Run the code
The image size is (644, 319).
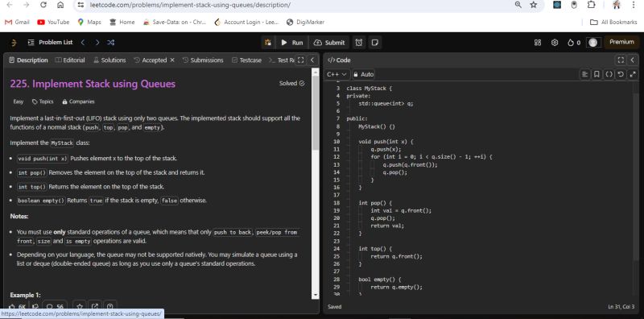(292, 43)
